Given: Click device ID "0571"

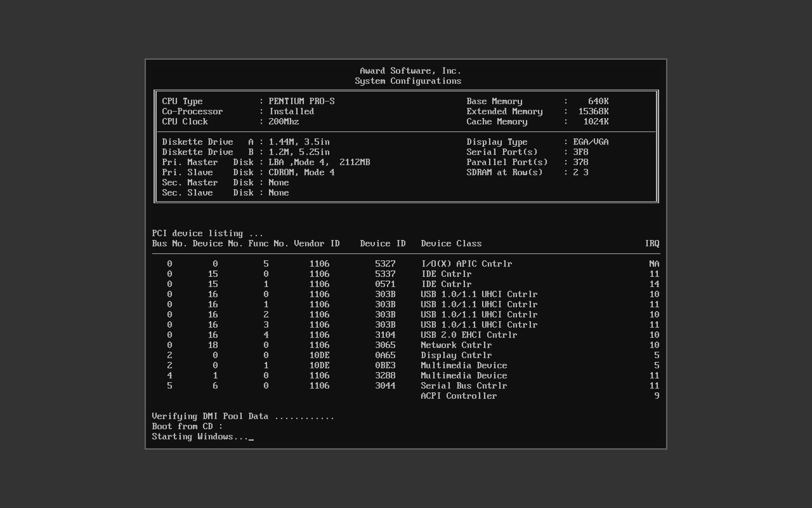Looking at the screenshot, I should click(x=385, y=284).
